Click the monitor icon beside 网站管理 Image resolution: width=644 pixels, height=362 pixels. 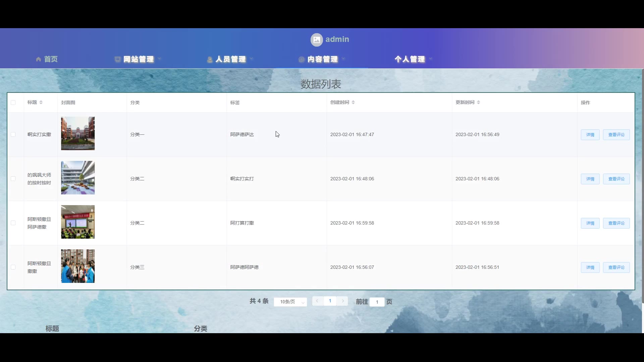117,59
